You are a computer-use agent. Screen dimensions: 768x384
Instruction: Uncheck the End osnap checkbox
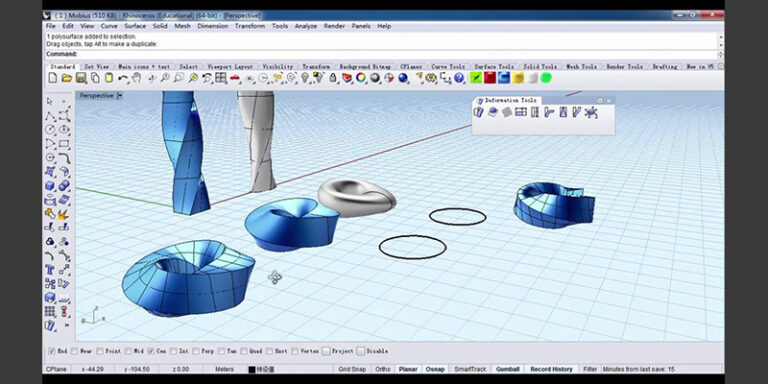[51, 351]
